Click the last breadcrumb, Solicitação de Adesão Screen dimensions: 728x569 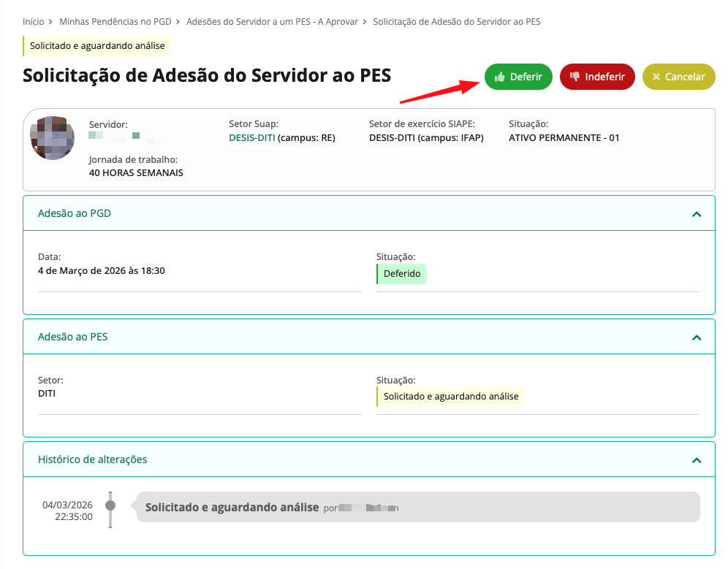tap(456, 22)
